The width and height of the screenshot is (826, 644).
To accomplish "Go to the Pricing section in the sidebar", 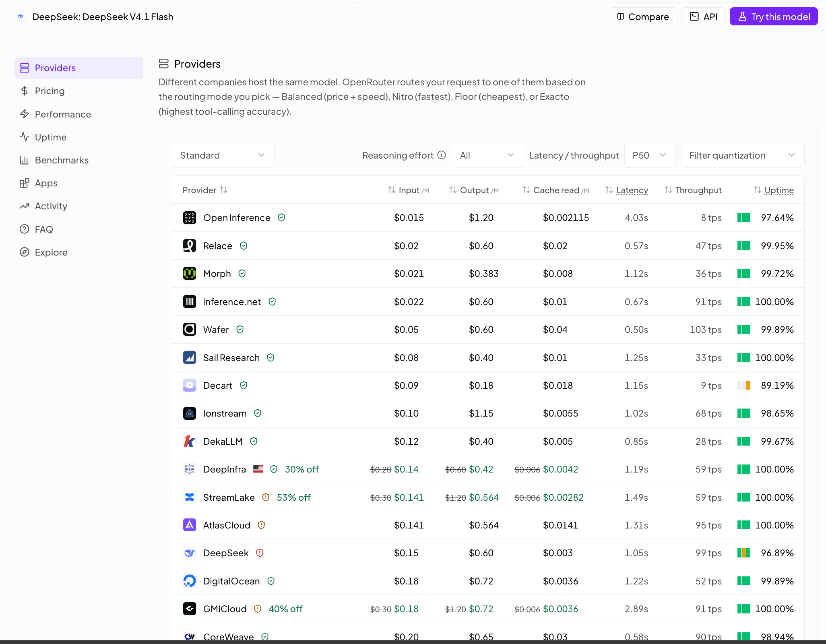I will (x=79, y=91).
